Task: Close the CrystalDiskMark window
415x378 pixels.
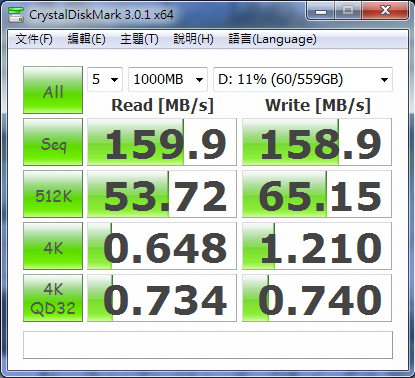Action: [385, 11]
